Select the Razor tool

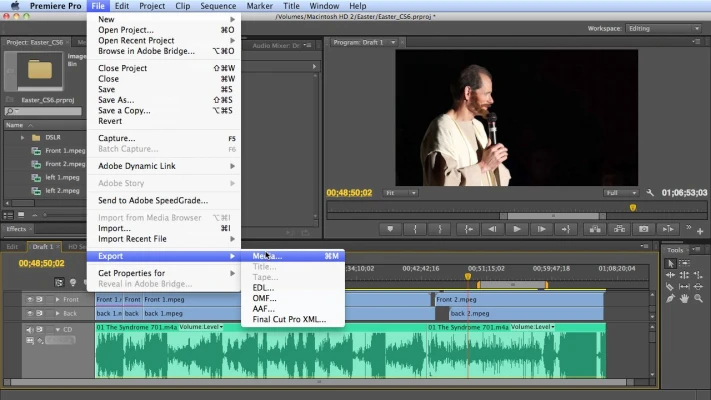pyautogui.click(x=670, y=287)
